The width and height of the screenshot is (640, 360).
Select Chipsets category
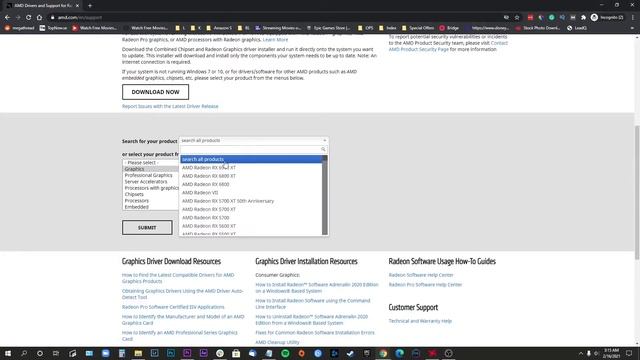point(134,194)
